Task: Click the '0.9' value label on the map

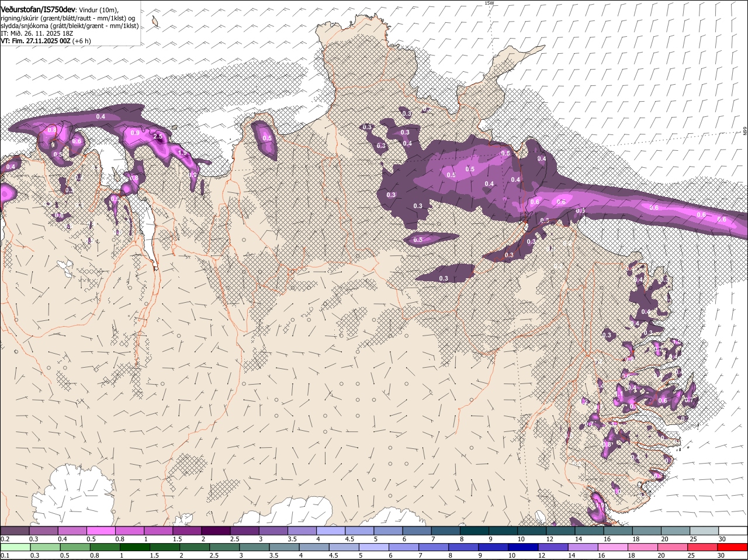Action: click(135, 133)
